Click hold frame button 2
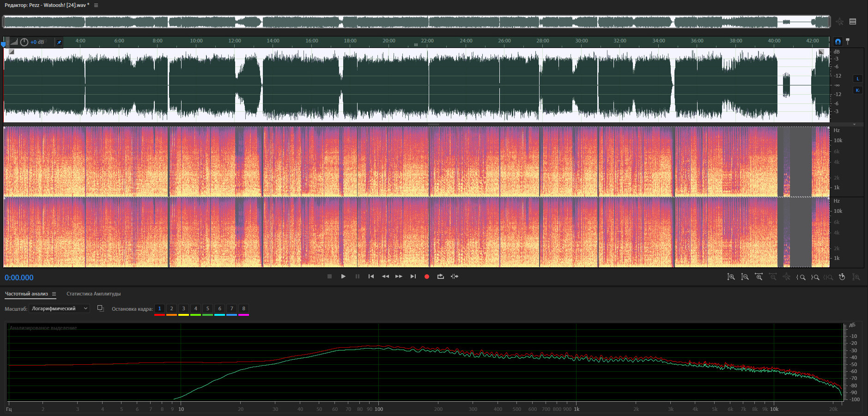 tap(171, 309)
